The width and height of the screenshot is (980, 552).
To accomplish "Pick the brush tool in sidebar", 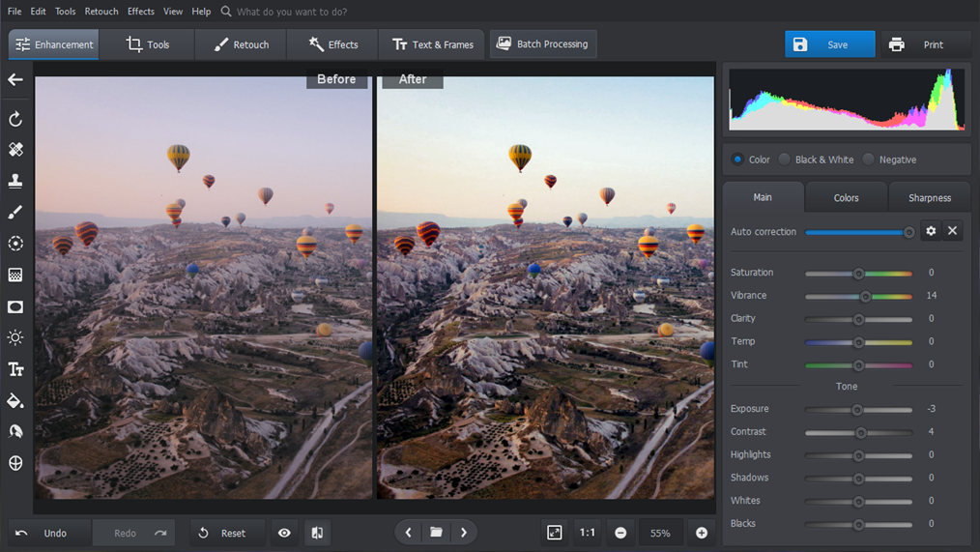I will pyautogui.click(x=15, y=212).
